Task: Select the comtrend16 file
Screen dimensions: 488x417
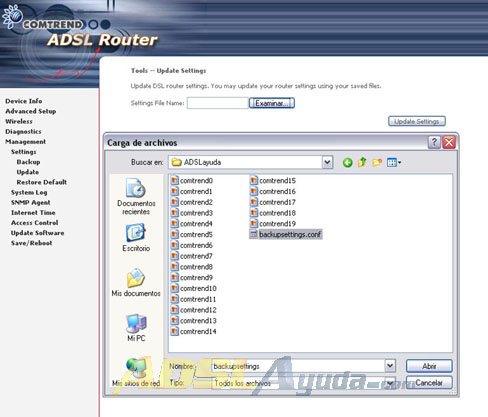Action: click(273, 191)
